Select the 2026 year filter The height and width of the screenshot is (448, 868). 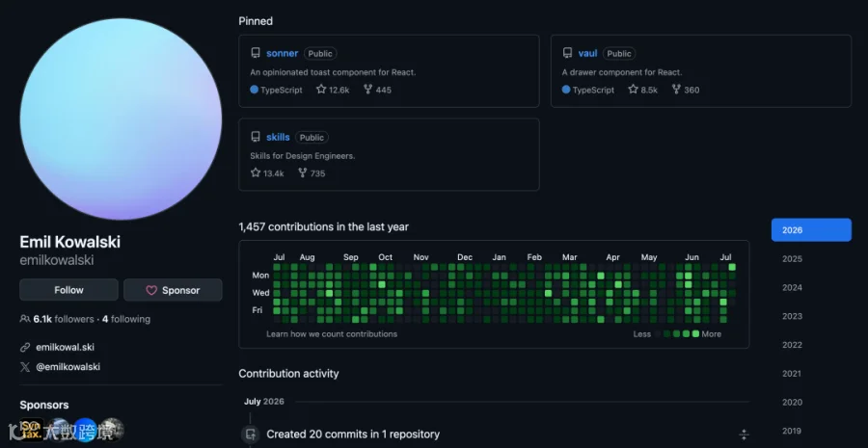click(811, 230)
